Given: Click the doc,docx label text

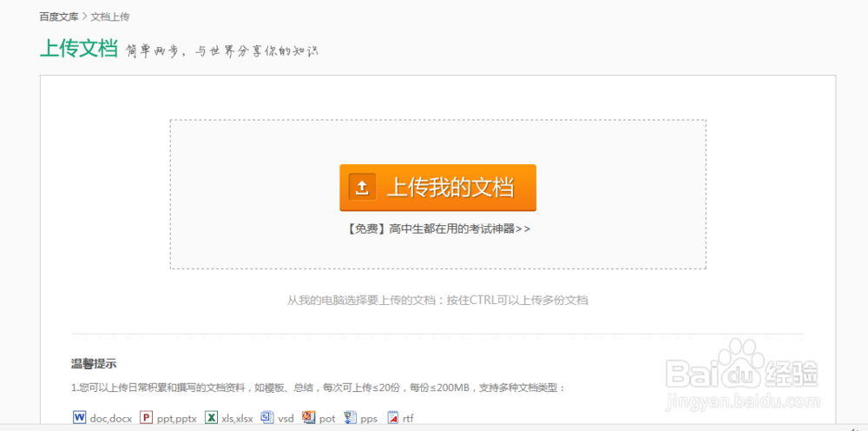Looking at the screenshot, I should coord(111,419).
